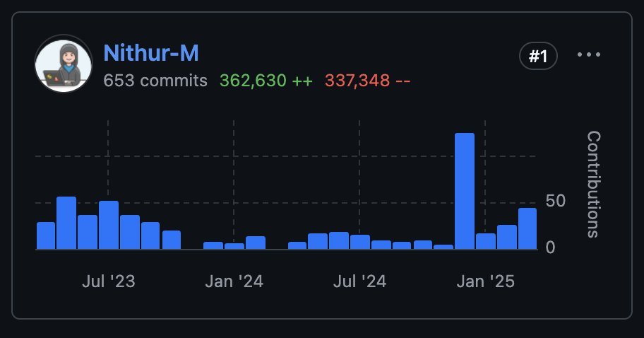Click the Jan '24 axis label

(234, 281)
